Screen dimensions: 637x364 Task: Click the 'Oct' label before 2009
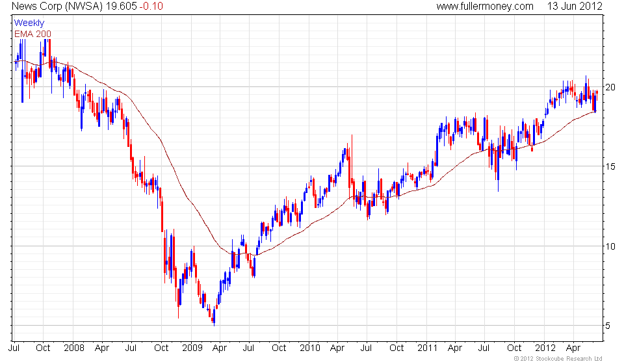click(161, 348)
